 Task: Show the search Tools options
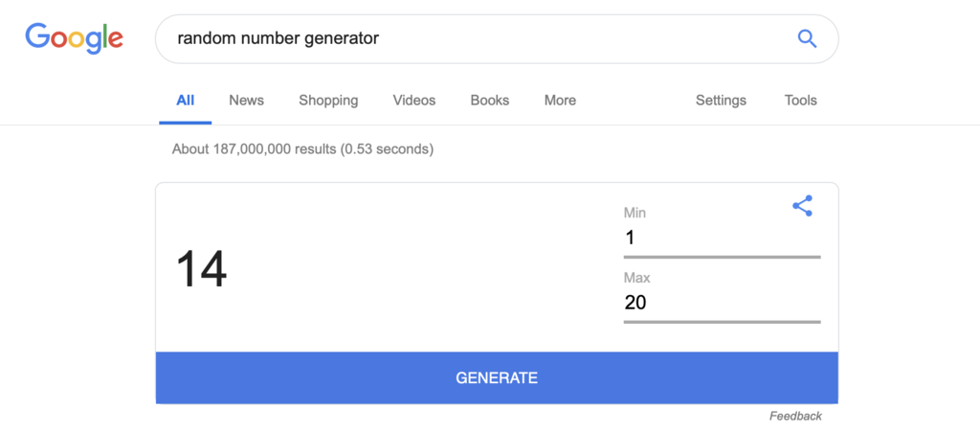(801, 100)
